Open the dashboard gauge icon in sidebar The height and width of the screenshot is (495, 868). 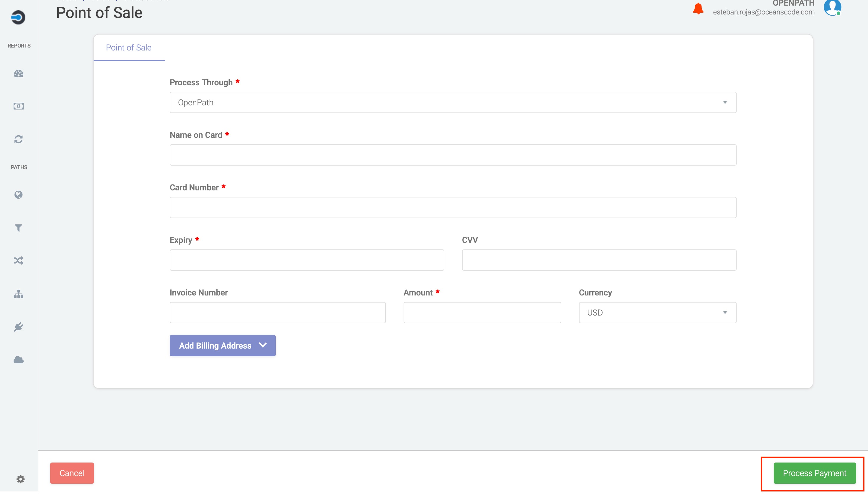tap(19, 73)
